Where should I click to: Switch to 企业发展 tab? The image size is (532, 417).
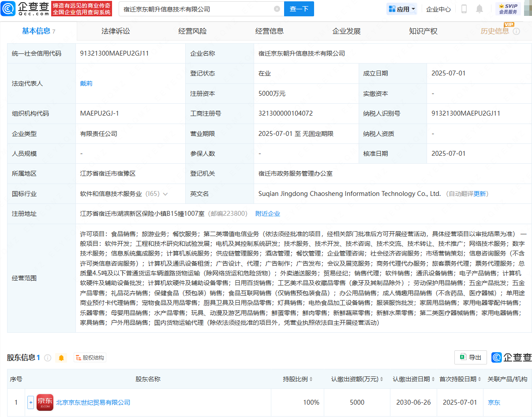[346, 31]
